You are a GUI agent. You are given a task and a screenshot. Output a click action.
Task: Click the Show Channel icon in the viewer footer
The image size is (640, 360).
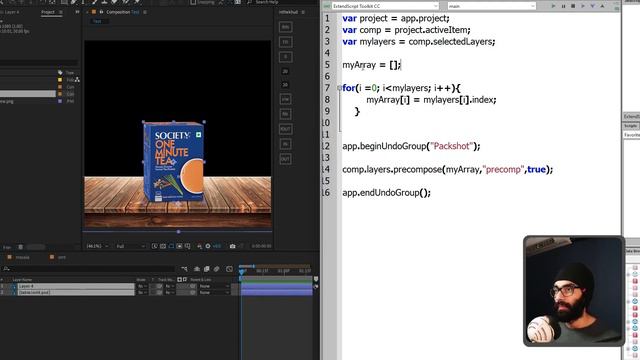point(200,246)
